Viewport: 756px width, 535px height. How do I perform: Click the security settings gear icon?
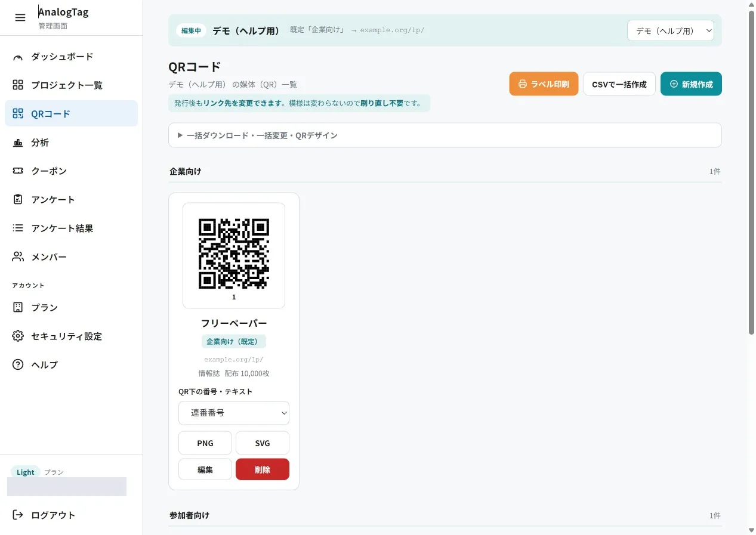18,336
